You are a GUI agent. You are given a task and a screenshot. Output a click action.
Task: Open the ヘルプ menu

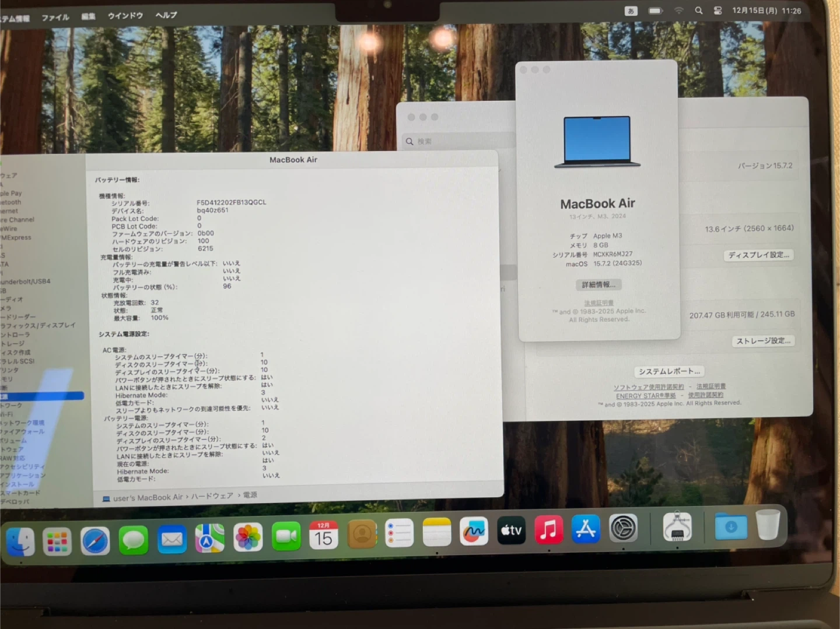[166, 15]
